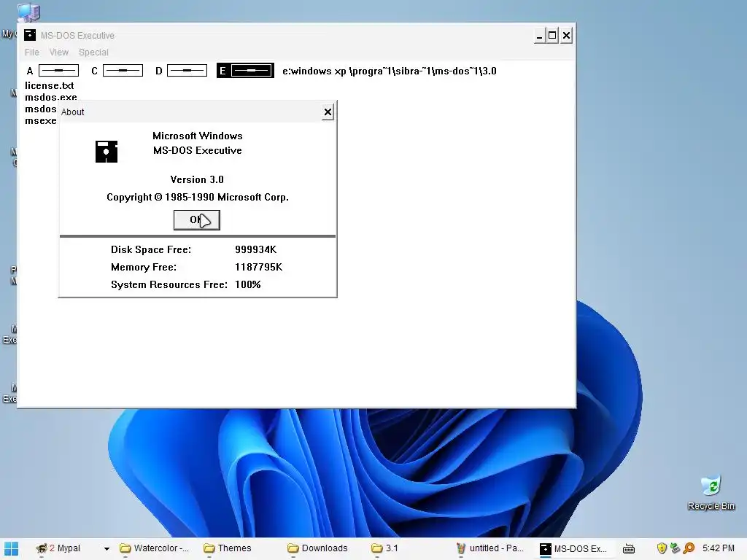Click MS-DOS Ex... taskbar button

[573, 548]
